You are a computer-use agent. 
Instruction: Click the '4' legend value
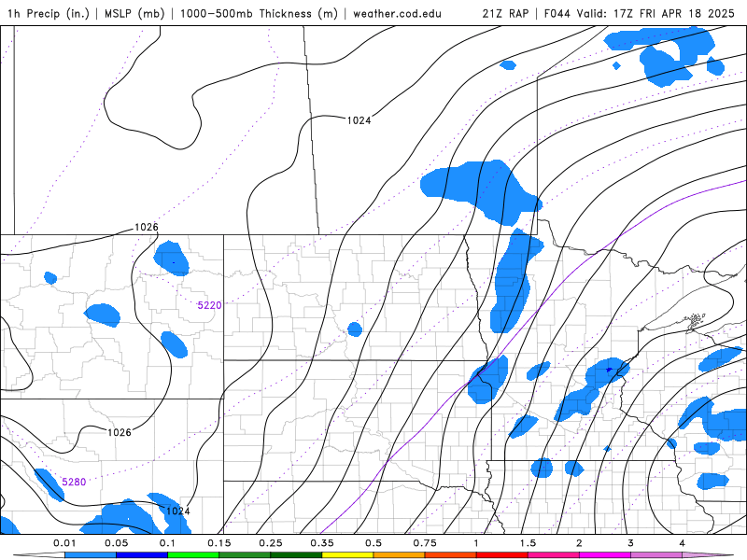pos(683,543)
